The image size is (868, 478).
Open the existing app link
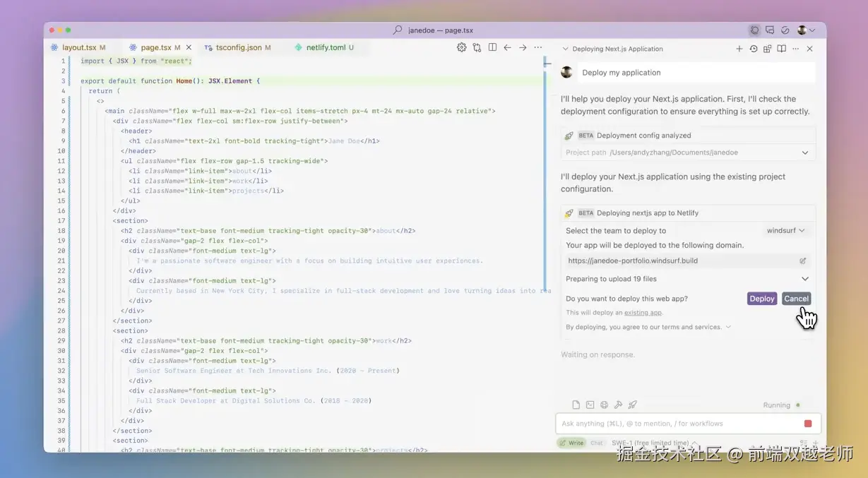(643, 313)
